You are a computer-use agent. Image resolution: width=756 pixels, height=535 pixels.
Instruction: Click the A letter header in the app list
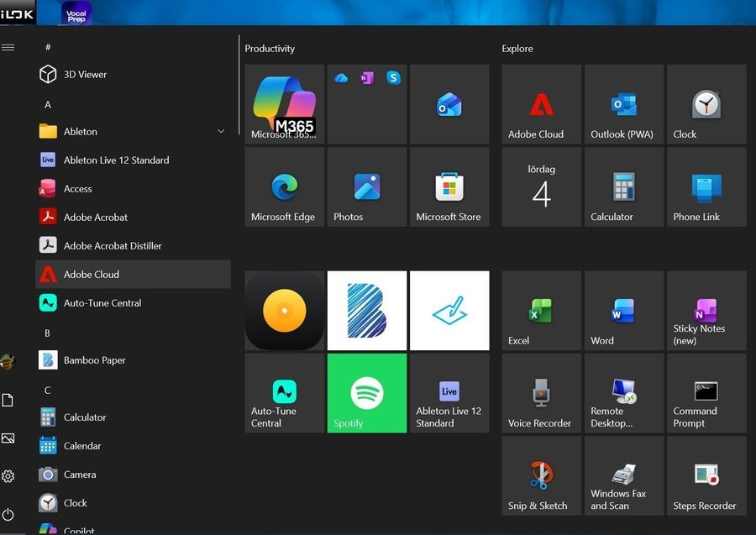point(48,105)
